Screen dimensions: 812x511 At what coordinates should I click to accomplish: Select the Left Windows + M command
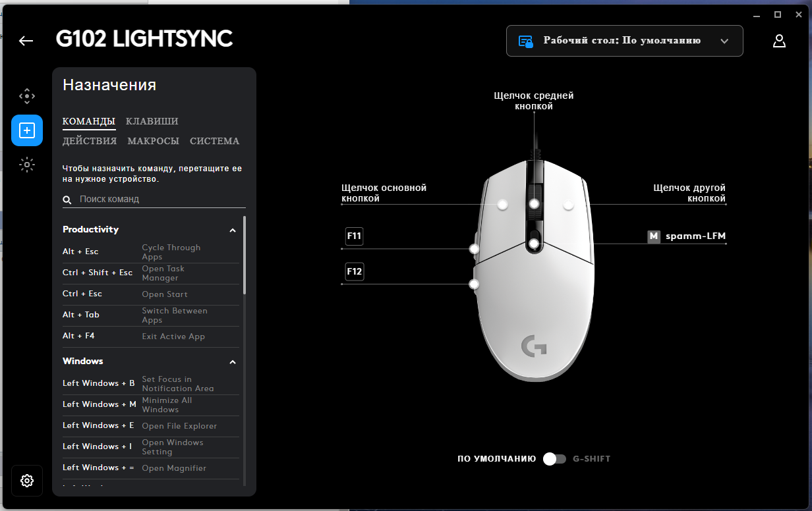[x=151, y=405]
